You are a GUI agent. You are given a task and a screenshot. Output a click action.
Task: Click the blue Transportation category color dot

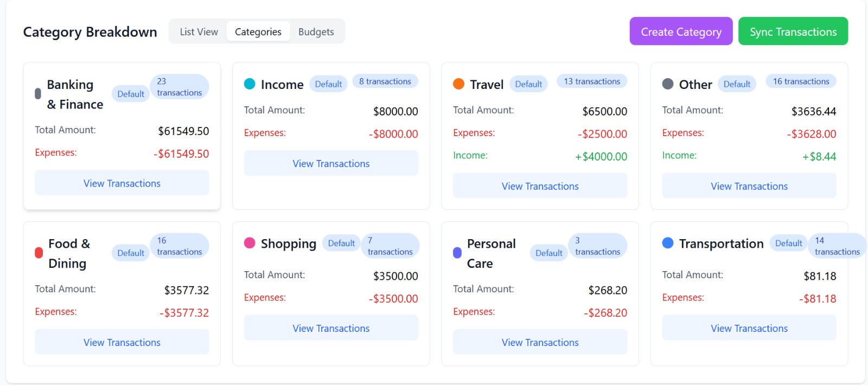pyautogui.click(x=668, y=243)
